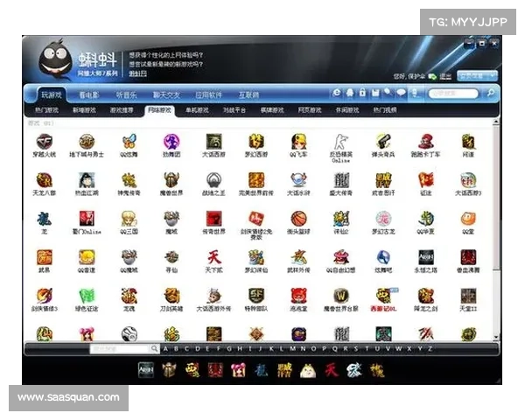Expand the blue dropdown next to 退出
This screenshot has height=420, width=525.
[x=477, y=76]
